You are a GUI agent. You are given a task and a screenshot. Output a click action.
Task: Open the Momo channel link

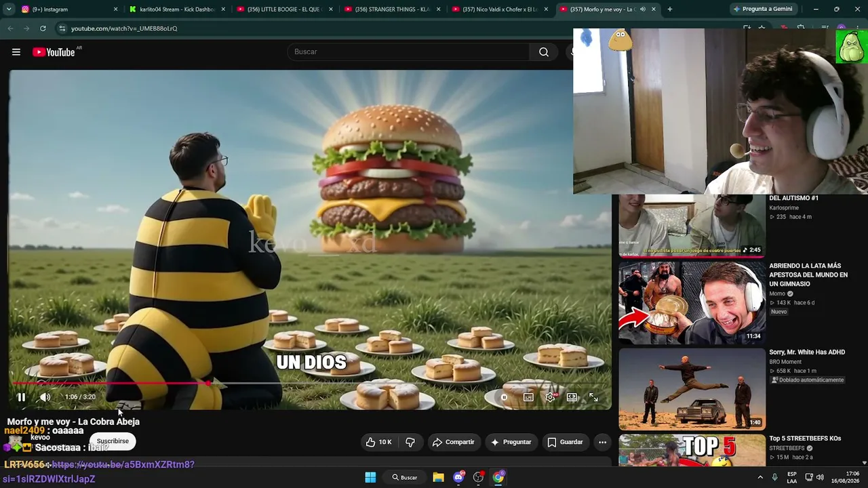tap(777, 294)
